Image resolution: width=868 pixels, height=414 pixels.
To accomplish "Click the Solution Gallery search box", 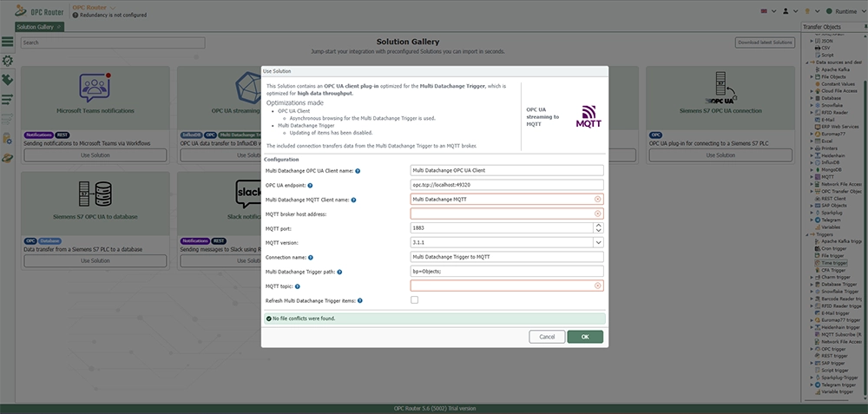I will coord(113,43).
